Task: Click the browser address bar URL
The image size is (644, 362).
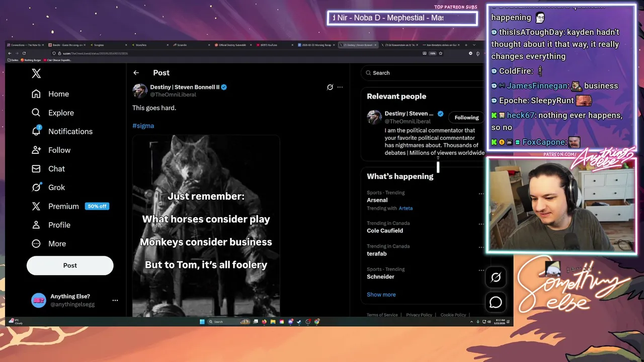Action: click(96, 53)
